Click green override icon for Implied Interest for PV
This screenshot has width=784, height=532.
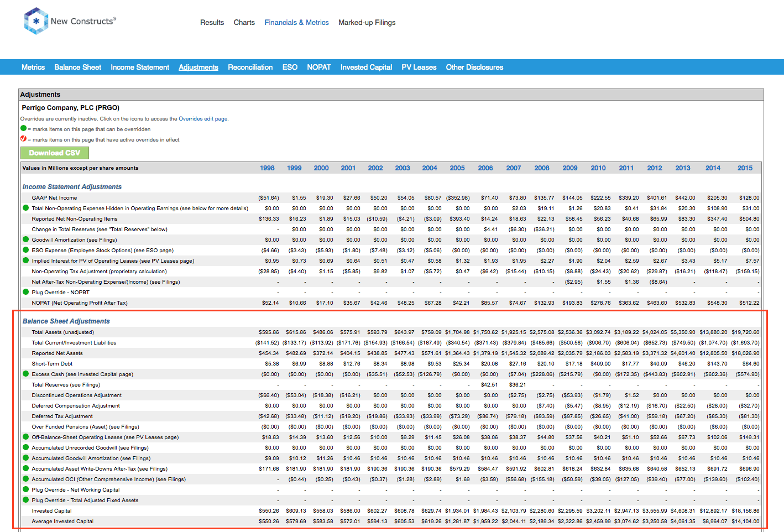pyautogui.click(x=25, y=260)
